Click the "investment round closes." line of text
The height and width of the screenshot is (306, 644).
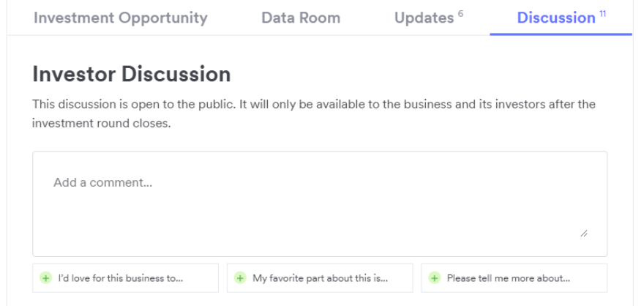coord(102,123)
